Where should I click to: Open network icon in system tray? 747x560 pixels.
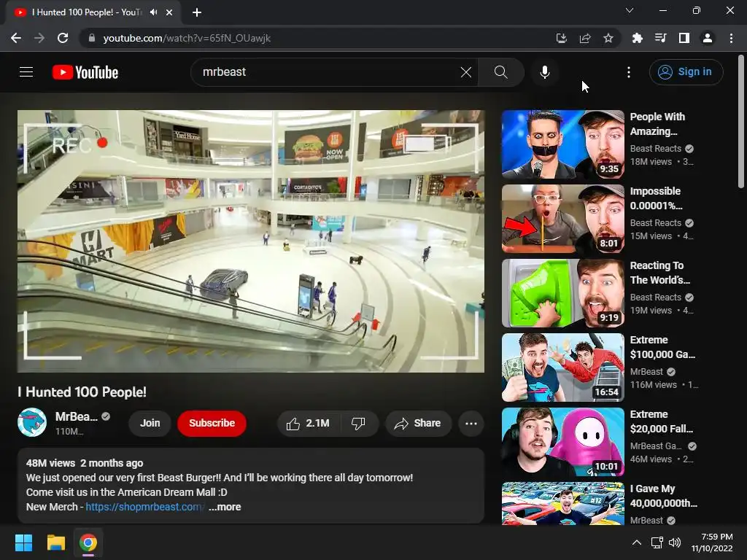pyautogui.click(x=657, y=542)
